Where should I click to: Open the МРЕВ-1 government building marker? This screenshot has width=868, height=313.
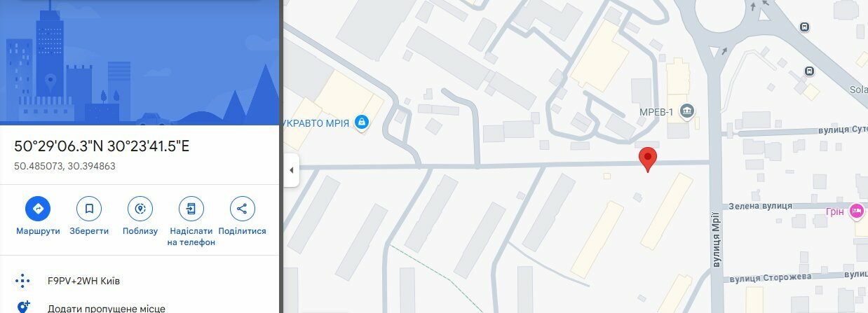[686, 111]
